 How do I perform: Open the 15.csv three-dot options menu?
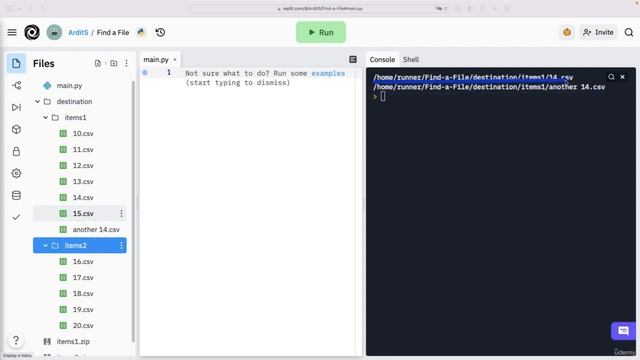(x=121, y=213)
